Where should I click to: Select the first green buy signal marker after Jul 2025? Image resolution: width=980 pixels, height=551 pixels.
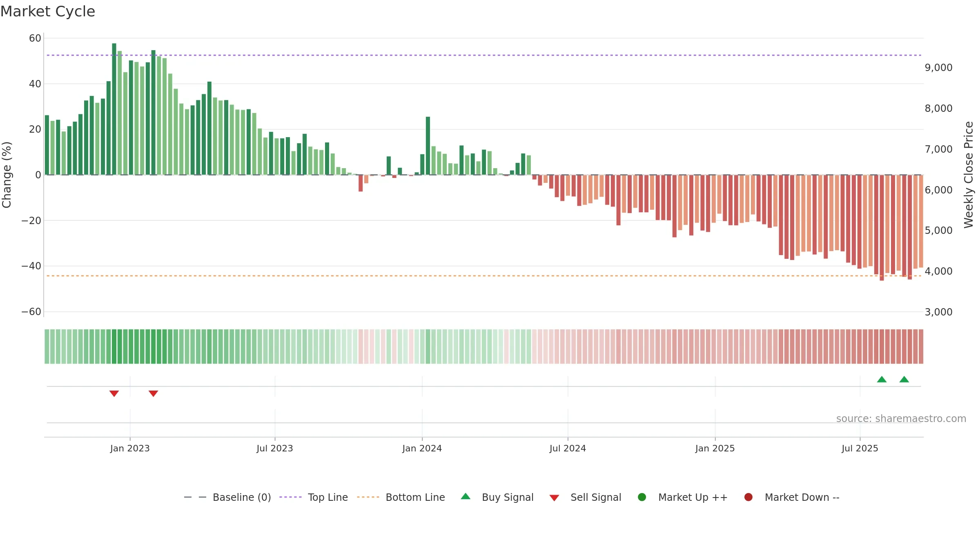[x=882, y=379]
